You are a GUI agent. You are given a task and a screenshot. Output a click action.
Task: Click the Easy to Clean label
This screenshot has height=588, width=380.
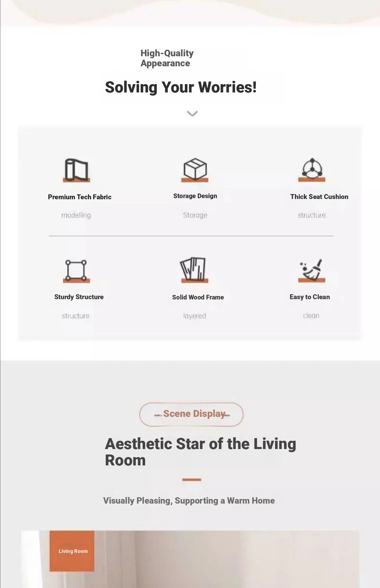310,297
